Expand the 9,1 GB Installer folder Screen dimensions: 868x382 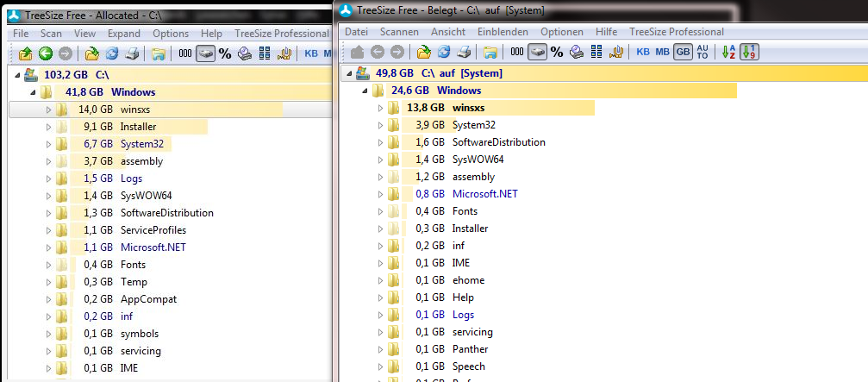coord(48,127)
